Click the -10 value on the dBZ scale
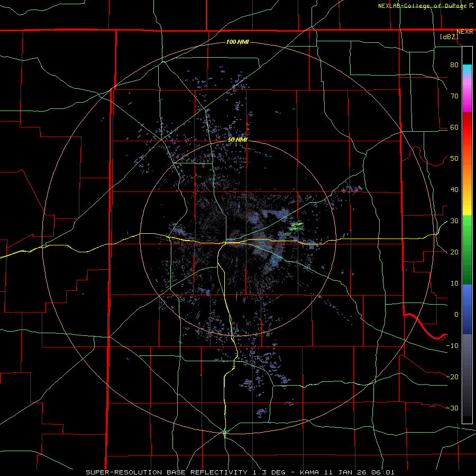The image size is (476, 476). coord(452,346)
